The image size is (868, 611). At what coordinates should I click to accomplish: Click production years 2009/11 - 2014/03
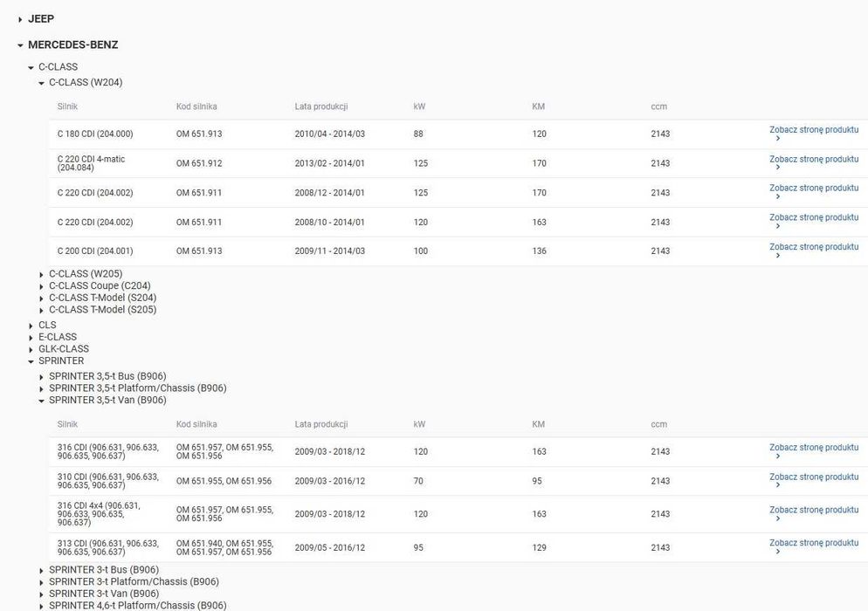pyautogui.click(x=330, y=251)
